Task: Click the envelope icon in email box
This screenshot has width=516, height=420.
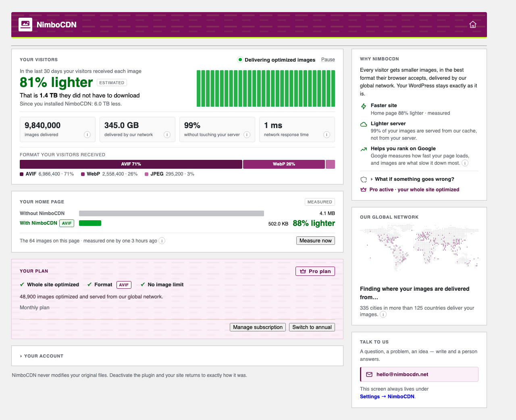Action: click(x=369, y=374)
